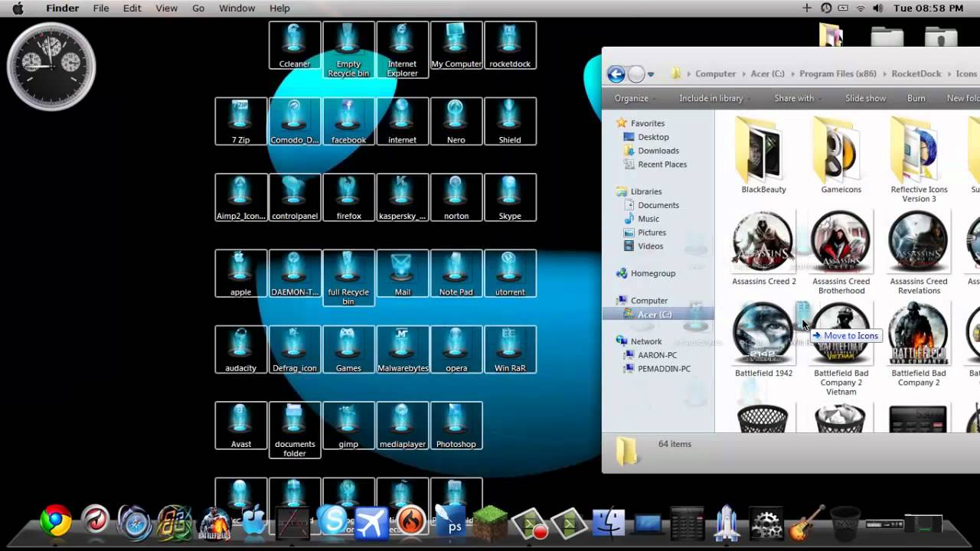Click Explorer back arrow button

point(616,74)
